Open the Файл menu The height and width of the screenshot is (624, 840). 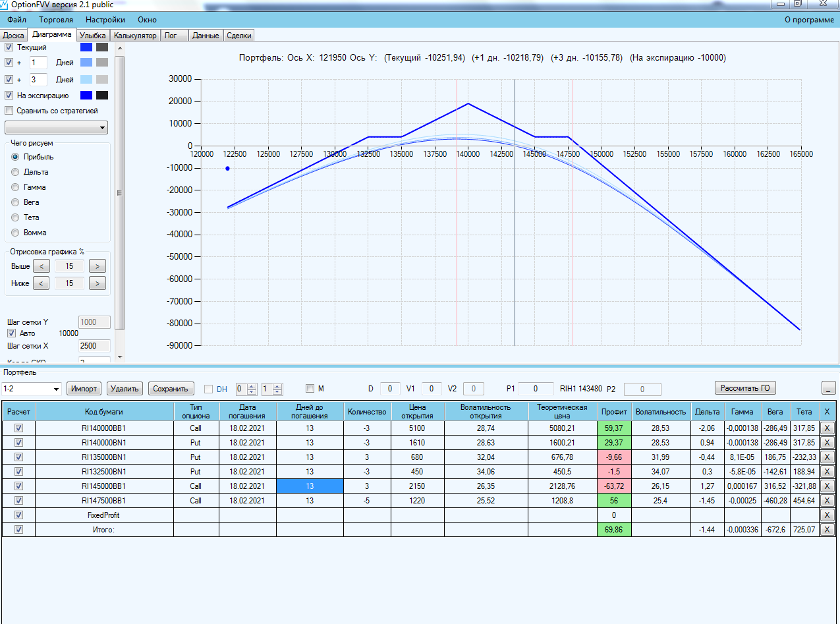(x=17, y=20)
